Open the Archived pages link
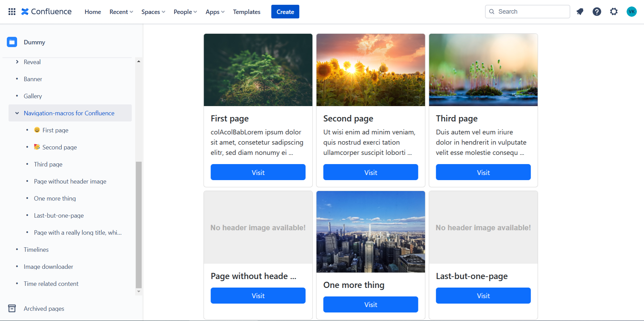 (x=44, y=308)
